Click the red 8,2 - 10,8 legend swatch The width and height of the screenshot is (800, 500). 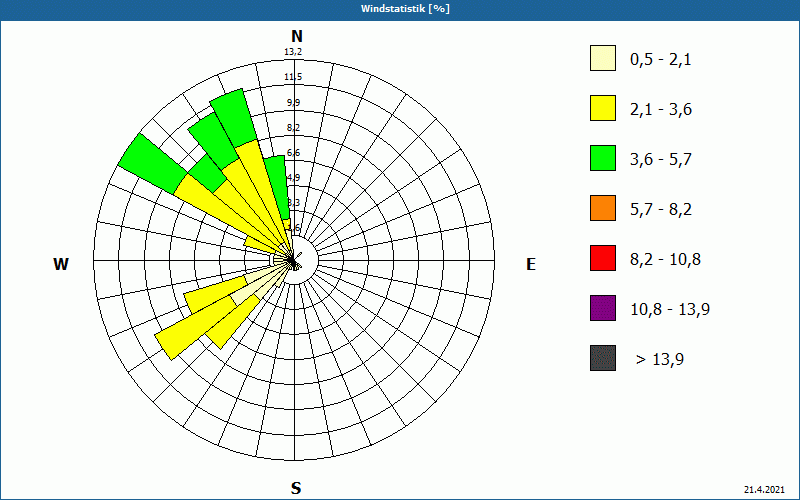click(x=603, y=258)
